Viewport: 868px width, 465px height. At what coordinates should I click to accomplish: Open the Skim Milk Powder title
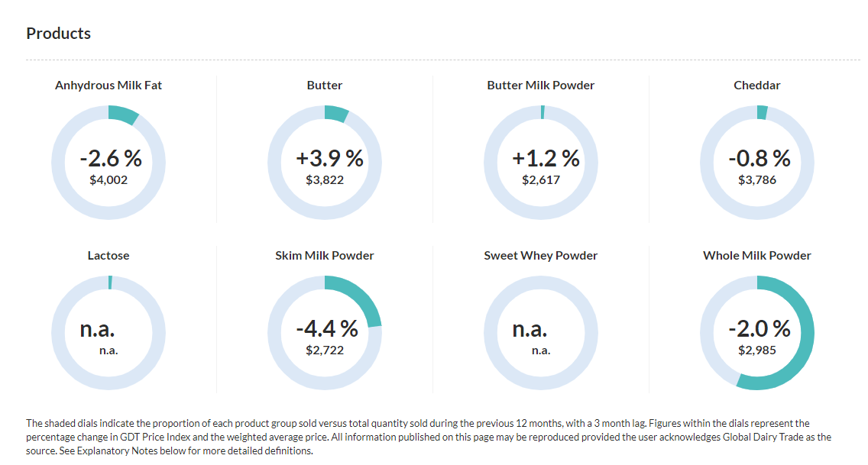pyautogui.click(x=325, y=256)
